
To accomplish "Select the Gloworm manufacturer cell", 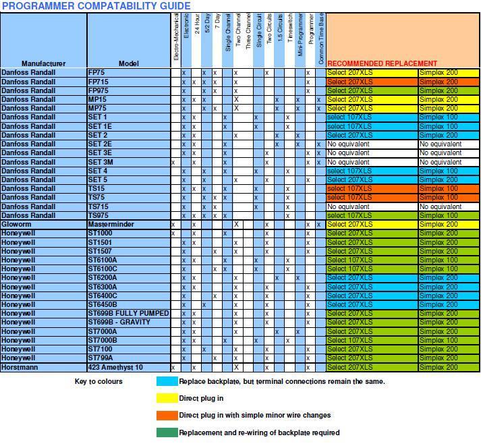I will coord(43,224).
